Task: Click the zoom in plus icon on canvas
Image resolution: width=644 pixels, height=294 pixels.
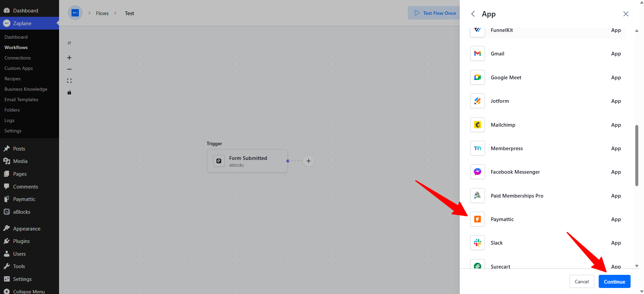Action: pos(69,58)
